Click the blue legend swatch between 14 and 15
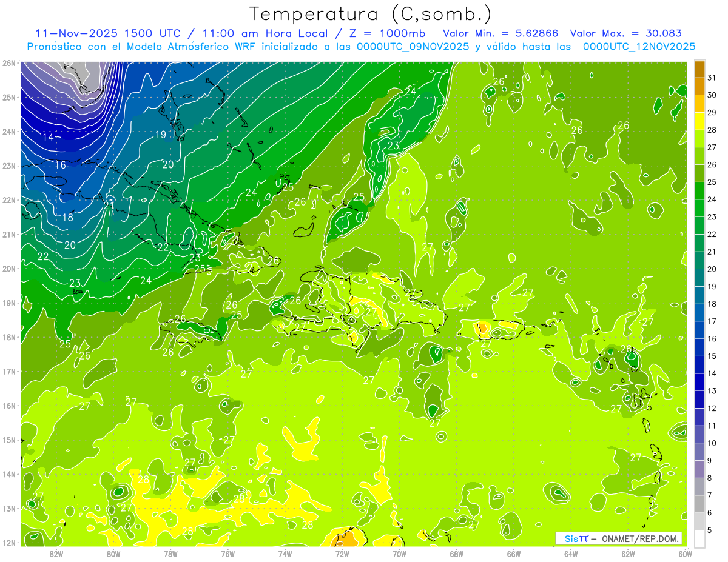This screenshot has width=728, height=562. 699,365
